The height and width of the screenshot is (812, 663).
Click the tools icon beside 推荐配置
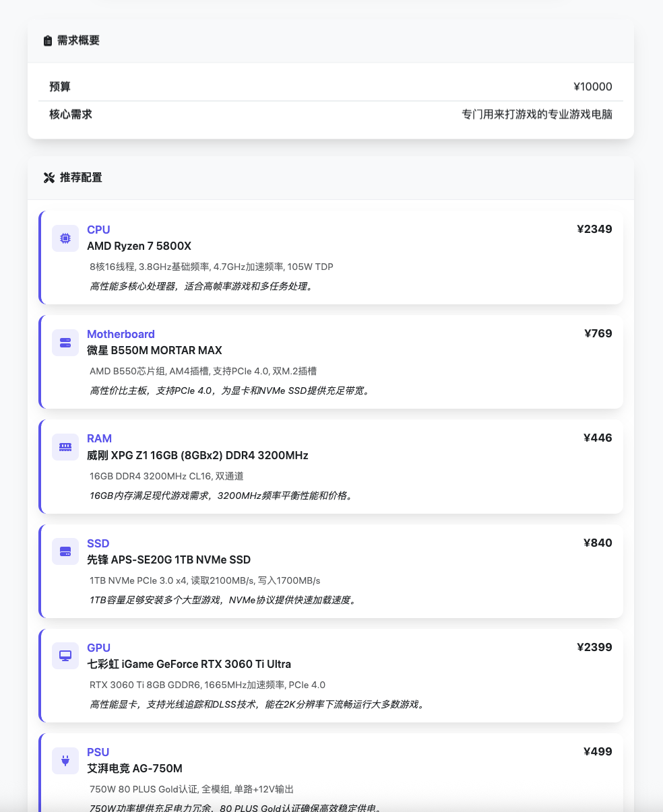click(49, 178)
